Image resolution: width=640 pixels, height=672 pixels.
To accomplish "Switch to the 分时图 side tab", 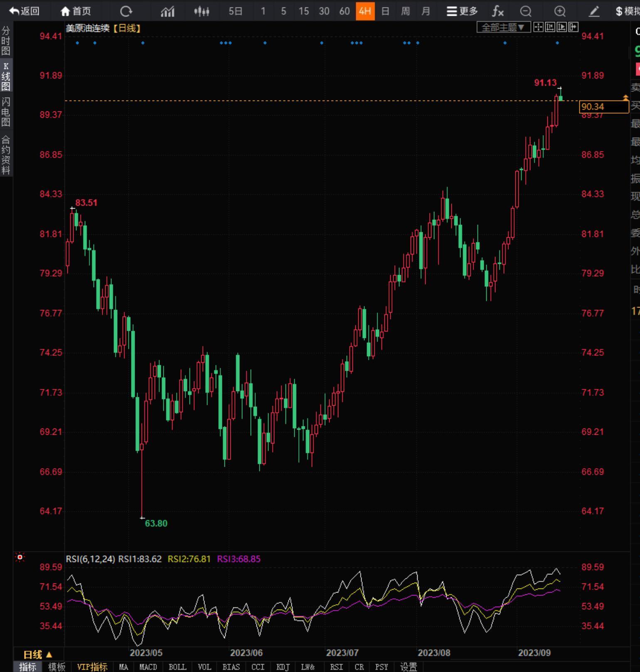I will (6, 41).
